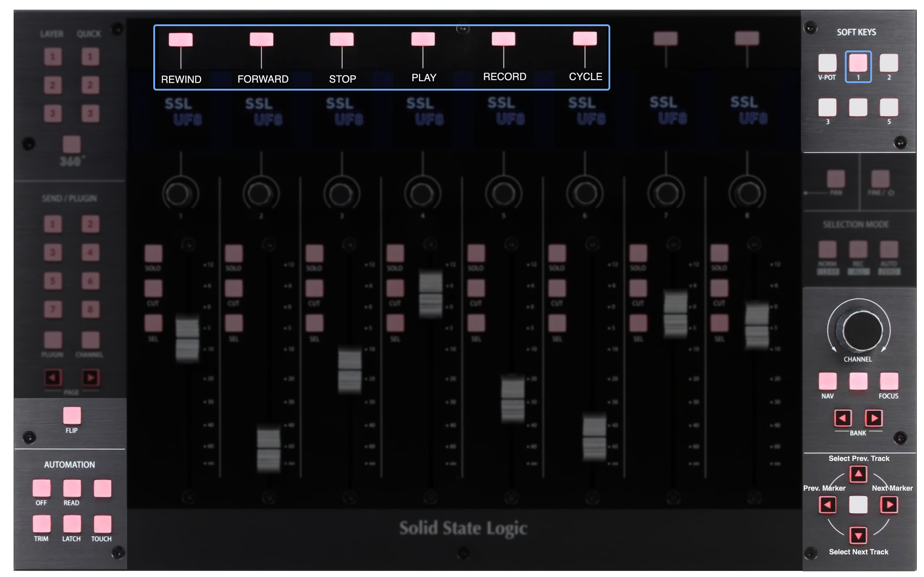Select soft key bank 2
Viewport: 924px width, 577px height.
tap(889, 63)
